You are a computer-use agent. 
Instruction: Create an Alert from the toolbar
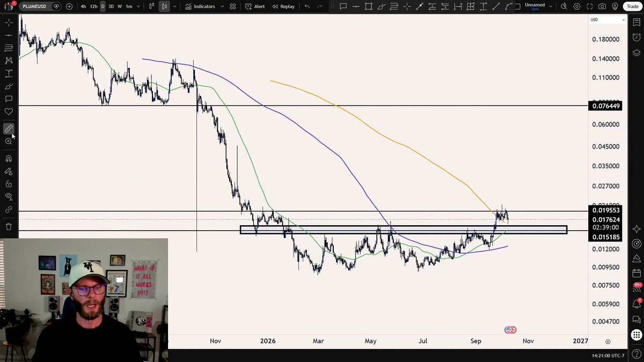(x=255, y=6)
